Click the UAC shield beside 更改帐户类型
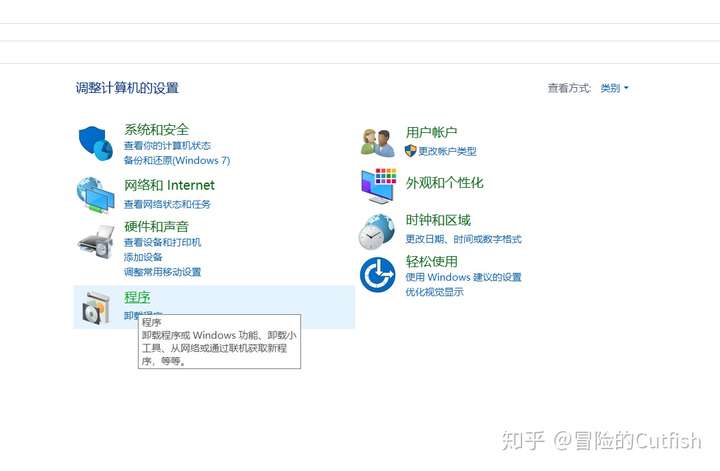 tap(411, 151)
